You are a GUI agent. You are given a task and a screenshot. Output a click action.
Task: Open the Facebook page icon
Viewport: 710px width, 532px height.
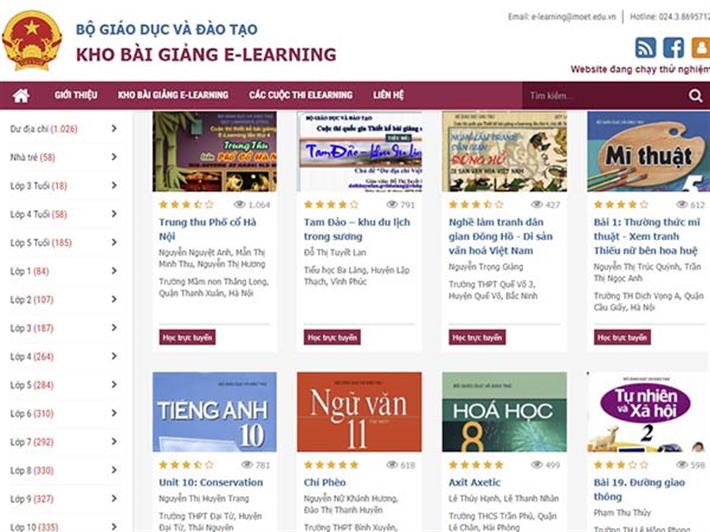673,48
